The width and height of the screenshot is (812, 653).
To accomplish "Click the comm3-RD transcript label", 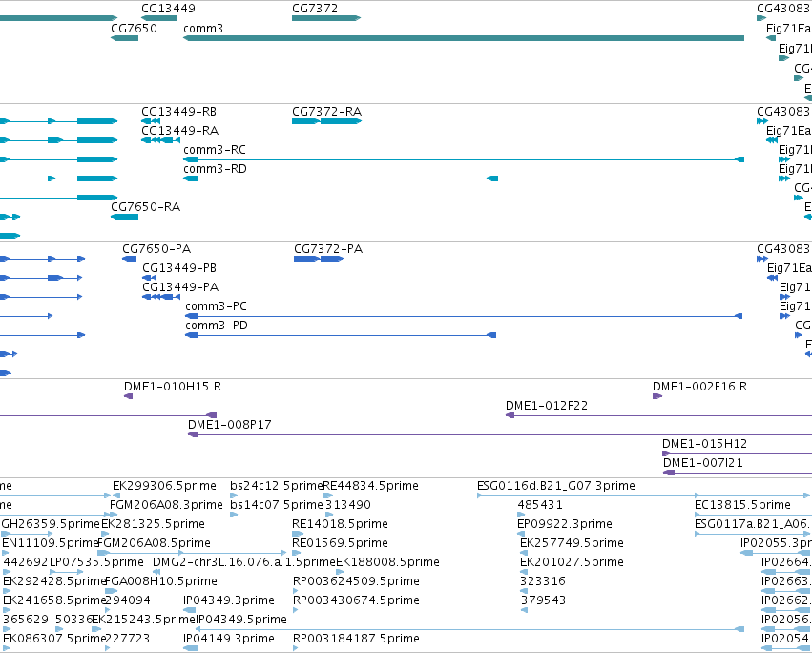I will coord(215,168).
